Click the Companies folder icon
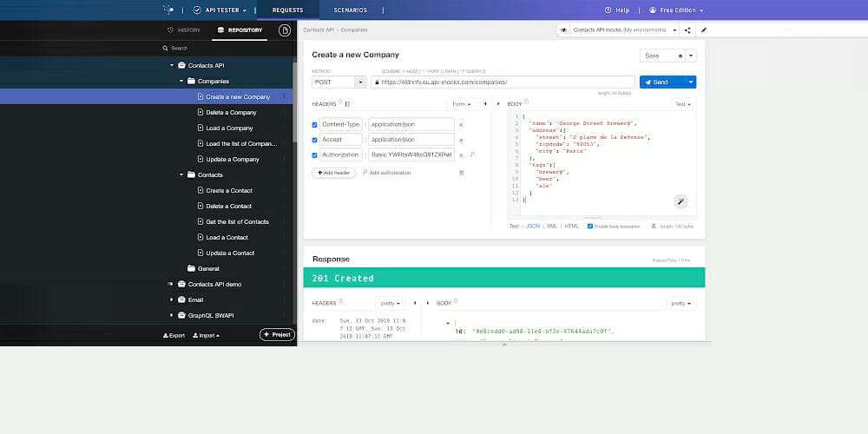Viewport: 868px width, 434px height. pyautogui.click(x=191, y=81)
